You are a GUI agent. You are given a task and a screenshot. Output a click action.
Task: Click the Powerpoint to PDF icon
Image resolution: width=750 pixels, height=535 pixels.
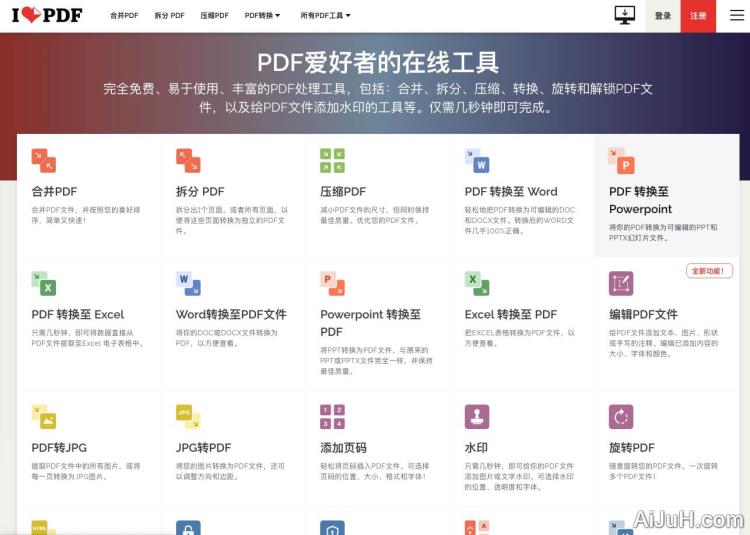pyautogui.click(x=332, y=284)
